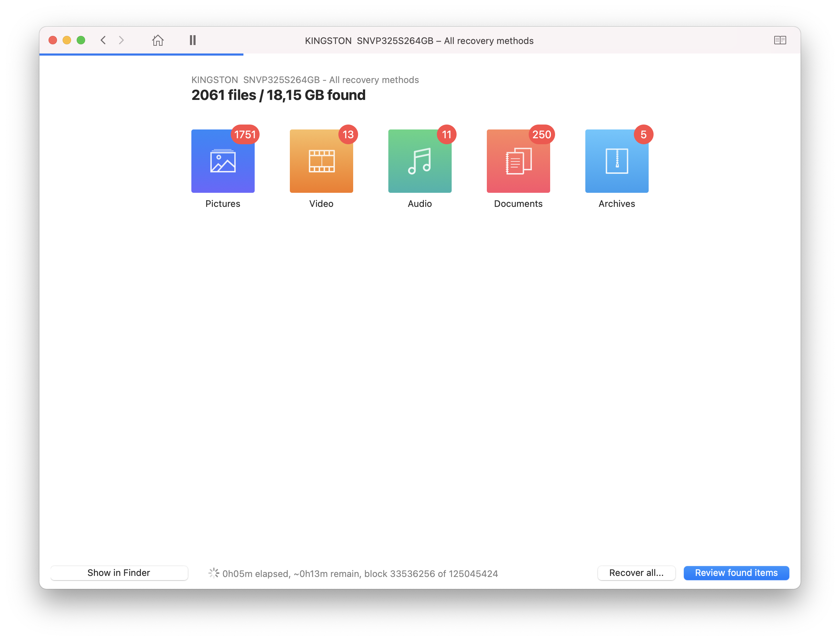Open the Documents category tile
Screen dimensions: 840x641
pyautogui.click(x=518, y=161)
